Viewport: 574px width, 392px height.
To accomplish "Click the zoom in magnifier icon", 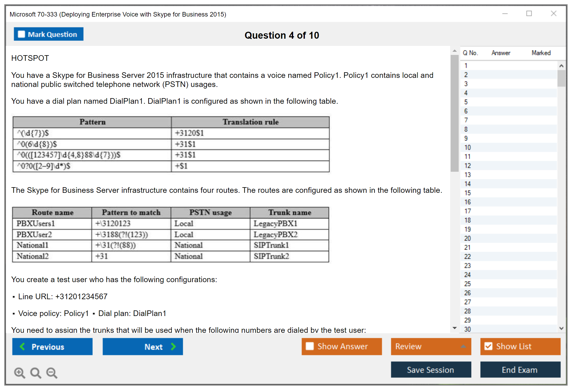I will [19, 373].
